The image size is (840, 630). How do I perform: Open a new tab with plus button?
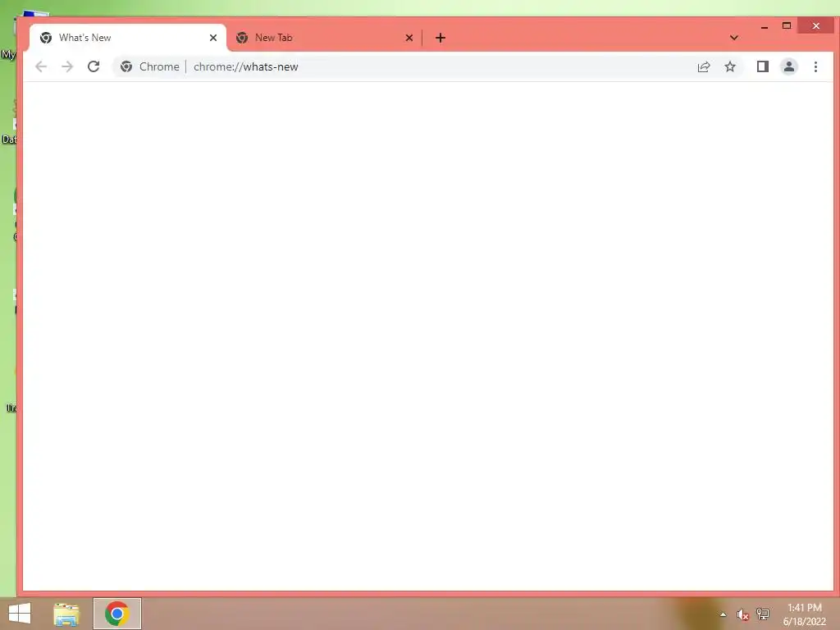click(441, 38)
